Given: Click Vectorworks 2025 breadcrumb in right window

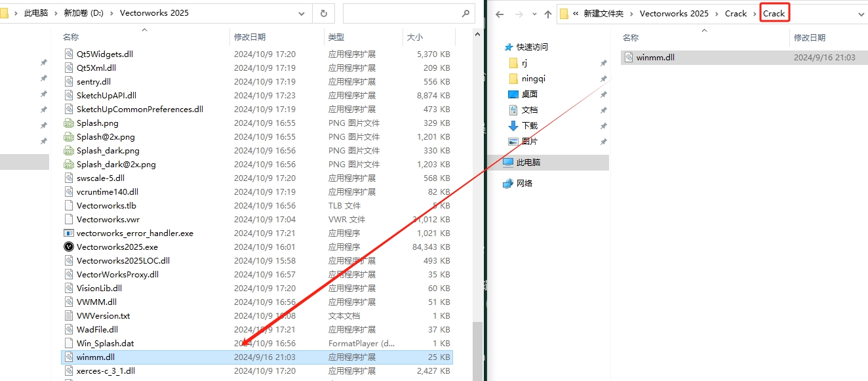Looking at the screenshot, I should click(674, 14).
